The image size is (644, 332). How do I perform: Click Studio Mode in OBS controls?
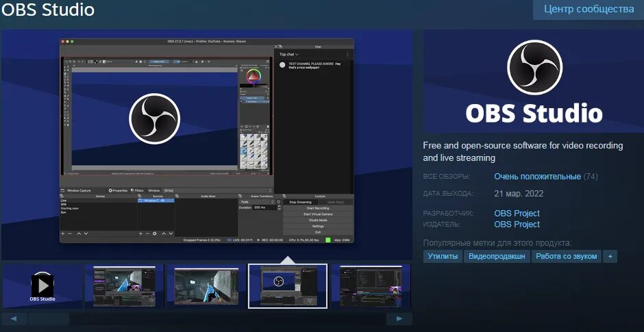coord(318,220)
